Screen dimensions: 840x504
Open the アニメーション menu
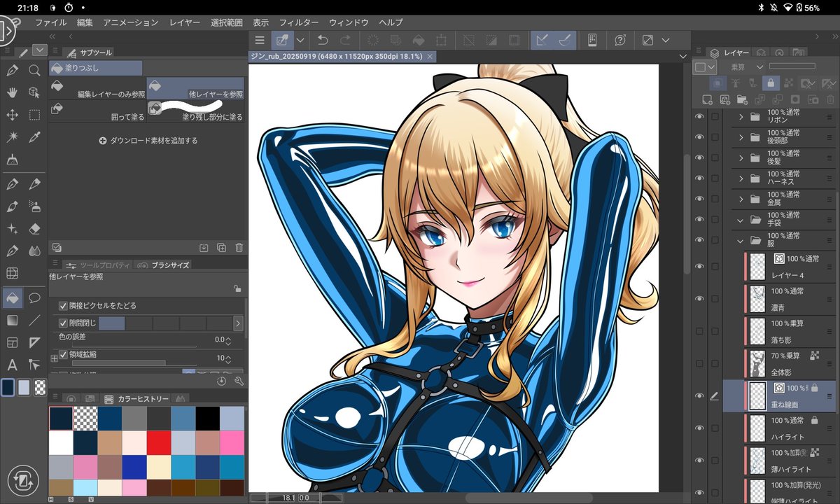coord(131,22)
